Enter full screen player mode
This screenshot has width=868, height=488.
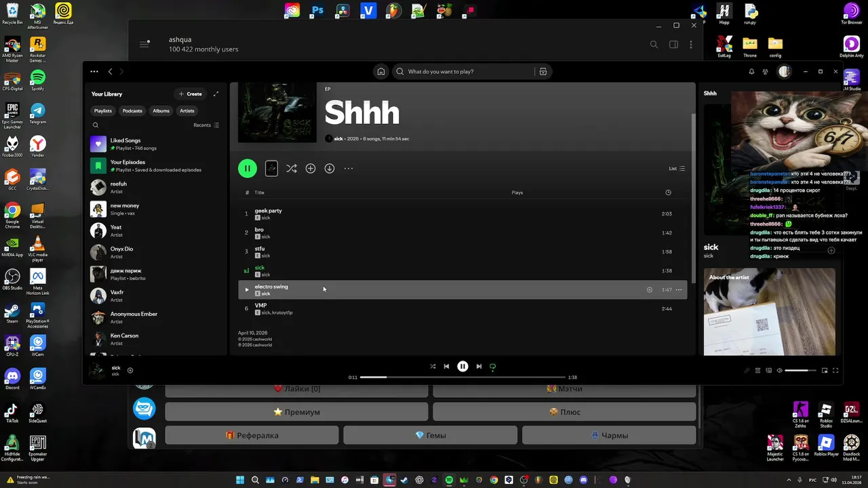point(835,370)
